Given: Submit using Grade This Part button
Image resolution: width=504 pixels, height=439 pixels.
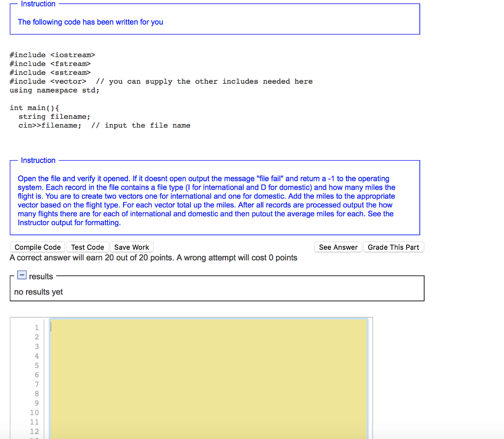Looking at the screenshot, I should coord(393,247).
